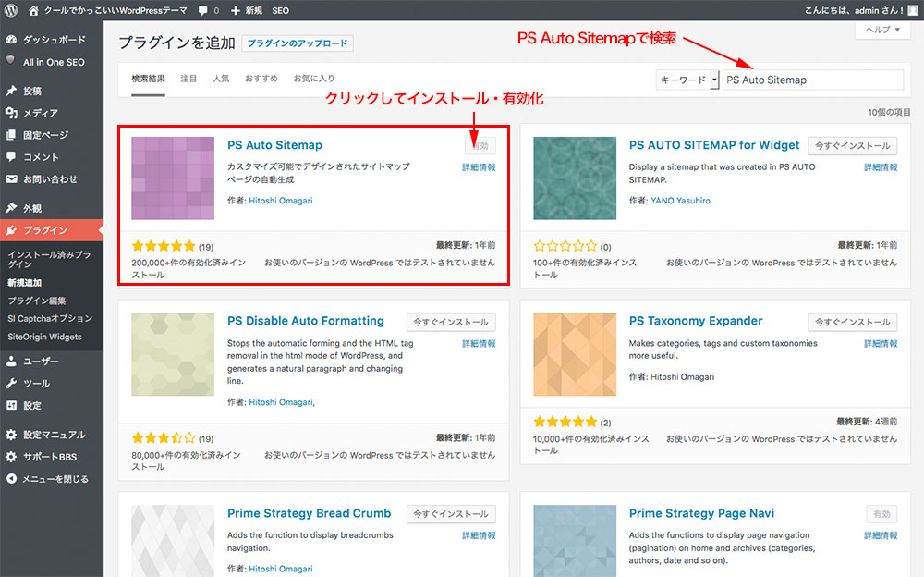Click the メディア icon in sidebar
This screenshot has width=924, height=577.
click(x=11, y=113)
